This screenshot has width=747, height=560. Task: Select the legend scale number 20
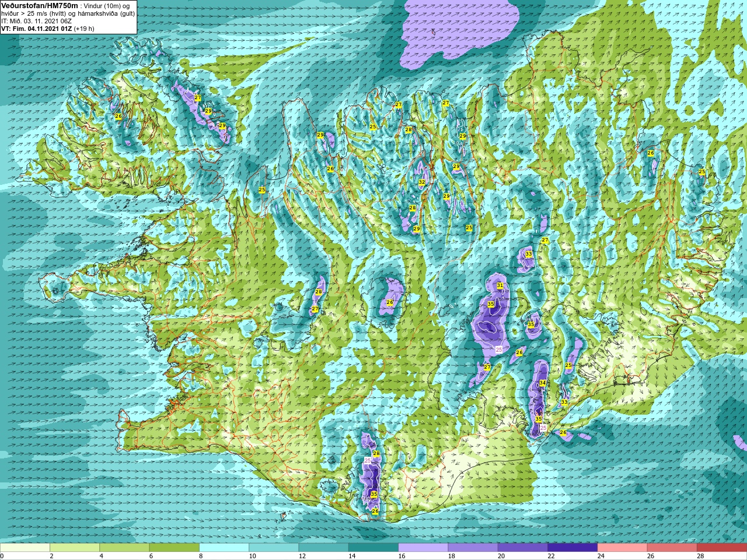pyautogui.click(x=501, y=556)
